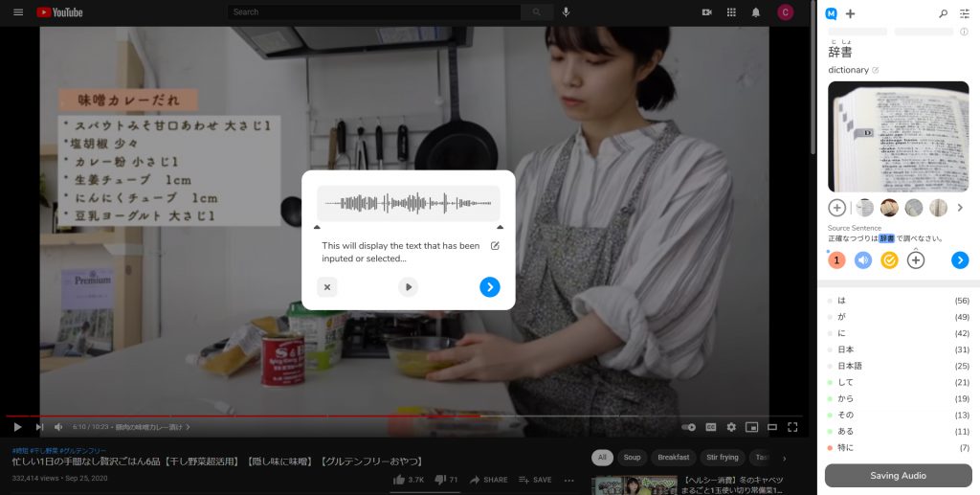Toggle closed captions on the video

pyautogui.click(x=711, y=427)
